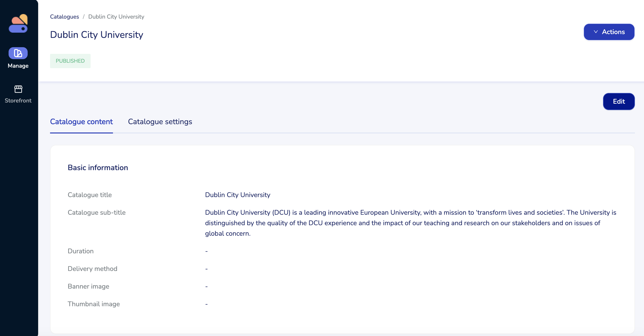644x336 pixels.
Task: Click the Basic information section heading
Action: click(x=98, y=168)
